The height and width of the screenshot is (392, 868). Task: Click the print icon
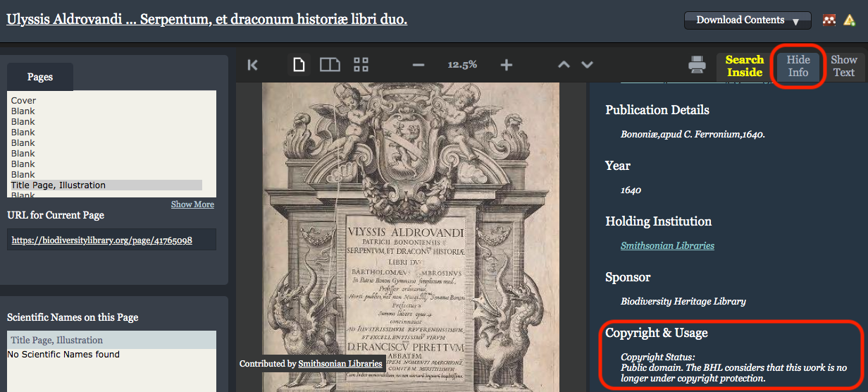(697, 66)
